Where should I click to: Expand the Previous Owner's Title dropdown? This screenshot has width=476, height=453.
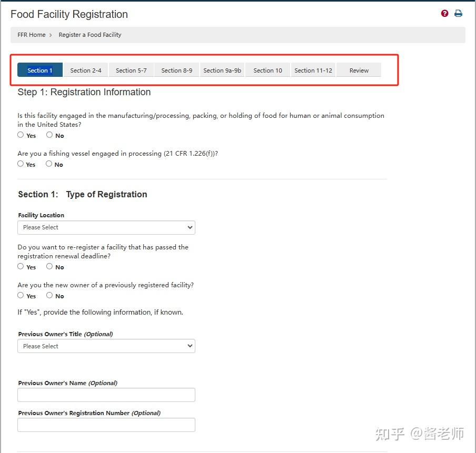[106, 346]
